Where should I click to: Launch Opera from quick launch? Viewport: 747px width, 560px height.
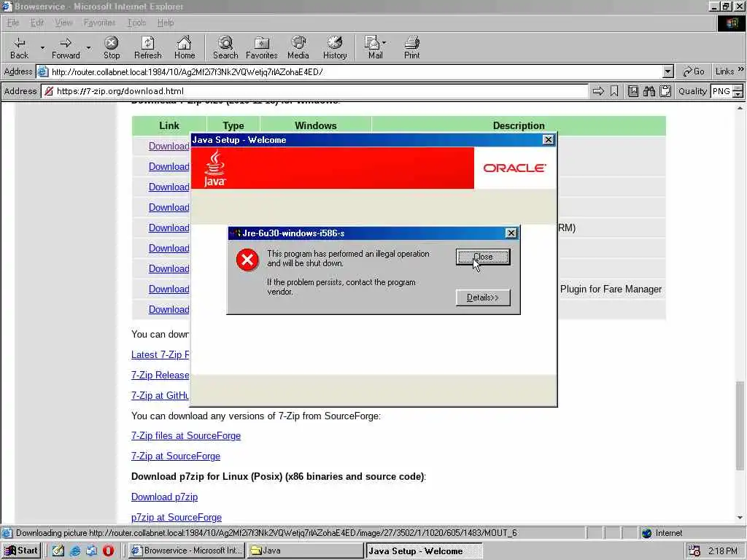click(108, 551)
